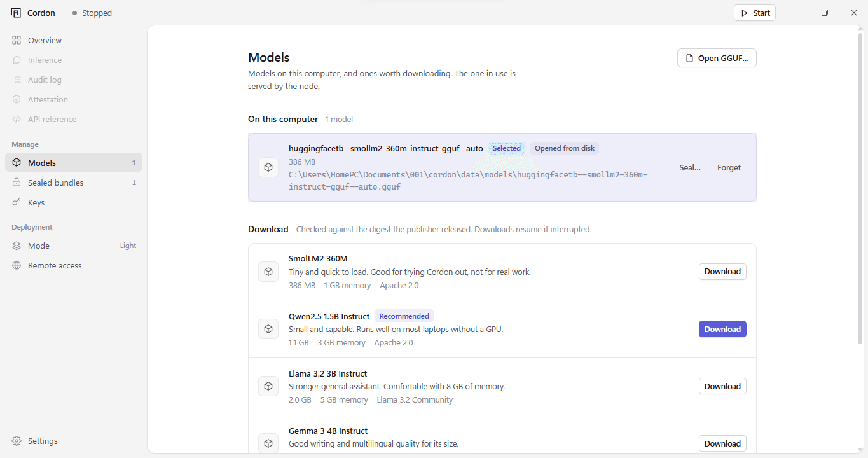This screenshot has width=868, height=458.
Task: Click the Opened from disk badge
Action: point(565,148)
